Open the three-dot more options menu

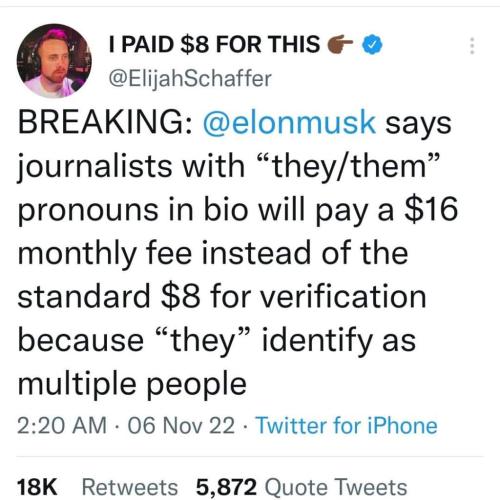pyautogui.click(x=472, y=46)
